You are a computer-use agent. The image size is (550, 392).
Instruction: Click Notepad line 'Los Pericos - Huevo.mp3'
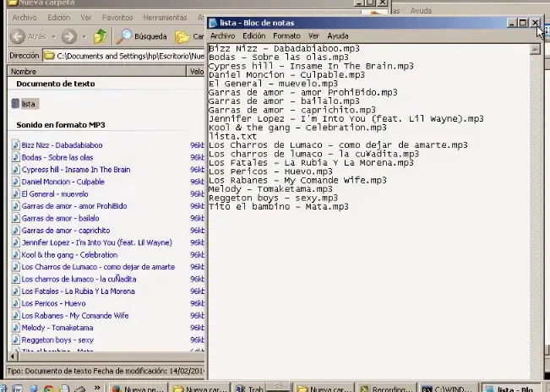pyautogui.click(x=270, y=171)
